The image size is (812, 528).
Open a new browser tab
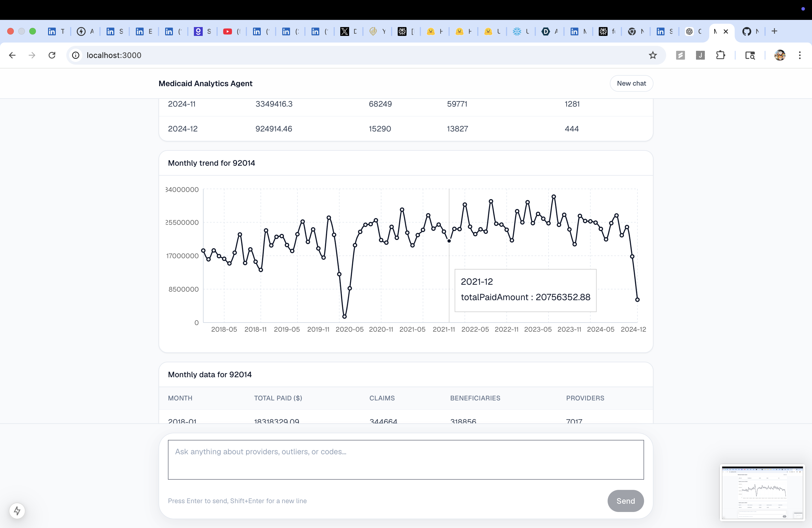coord(774,31)
